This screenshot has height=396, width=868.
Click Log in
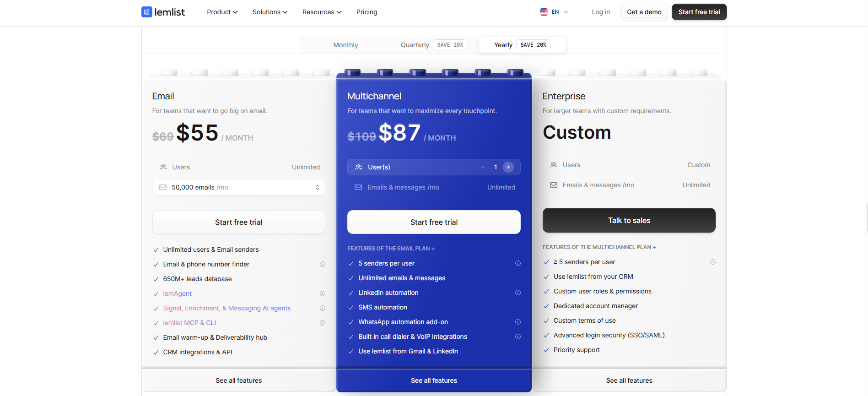coord(601,12)
